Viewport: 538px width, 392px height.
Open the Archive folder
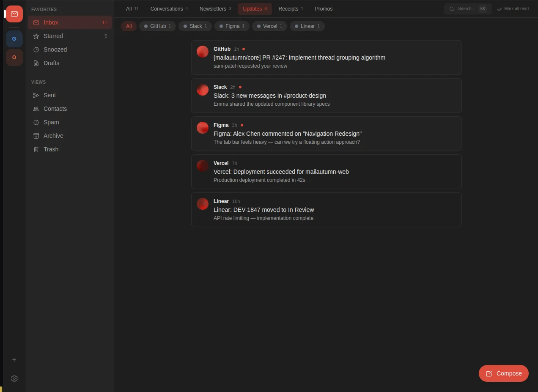(54, 136)
